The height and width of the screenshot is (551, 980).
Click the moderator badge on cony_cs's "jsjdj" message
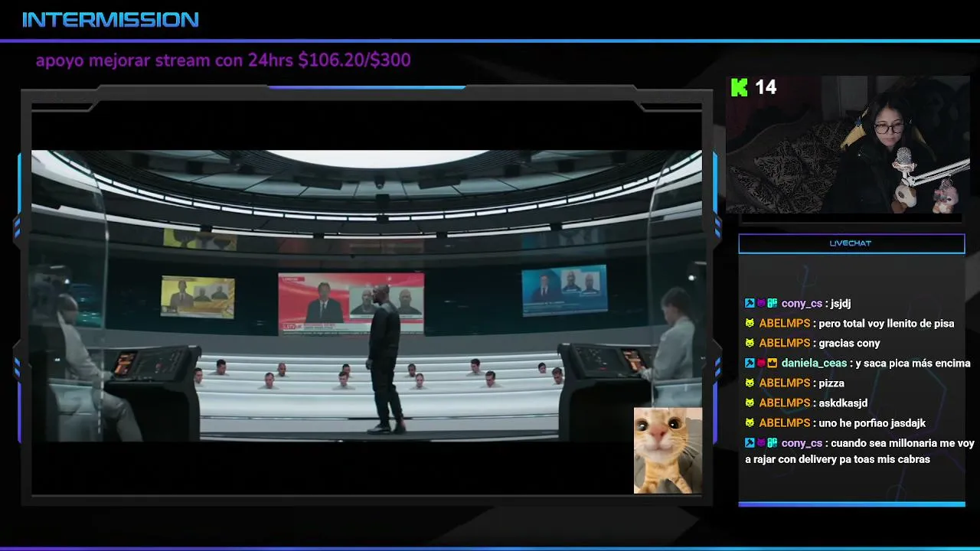click(x=750, y=304)
